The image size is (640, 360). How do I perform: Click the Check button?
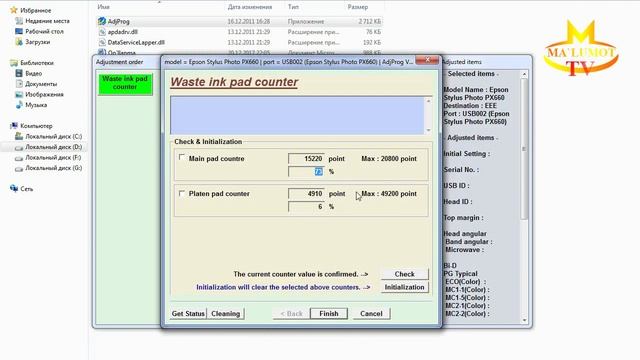[x=404, y=274]
